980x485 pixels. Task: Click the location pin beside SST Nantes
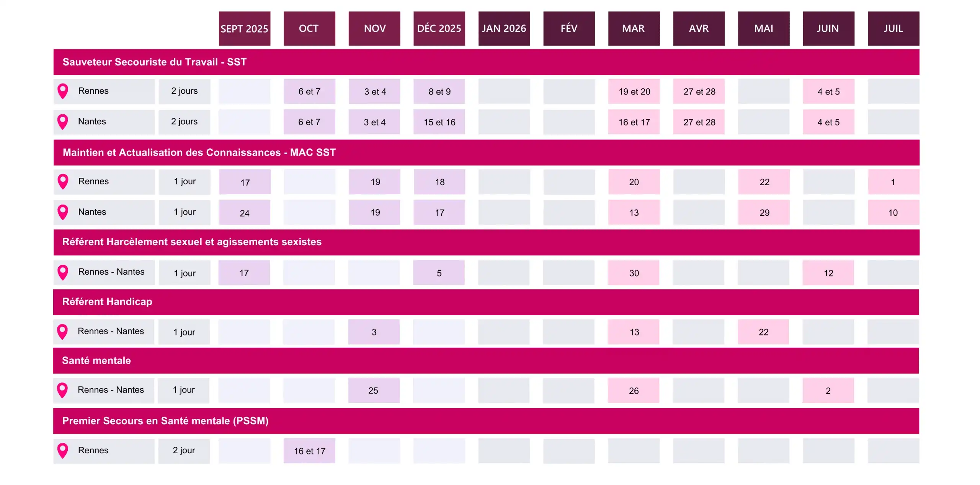[x=63, y=122]
